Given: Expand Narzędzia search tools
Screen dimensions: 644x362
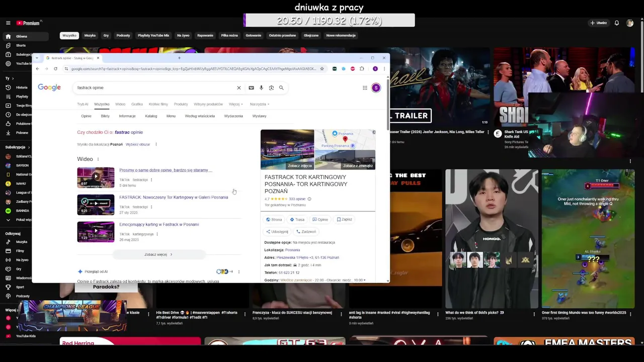Looking at the screenshot, I should click(x=260, y=104).
